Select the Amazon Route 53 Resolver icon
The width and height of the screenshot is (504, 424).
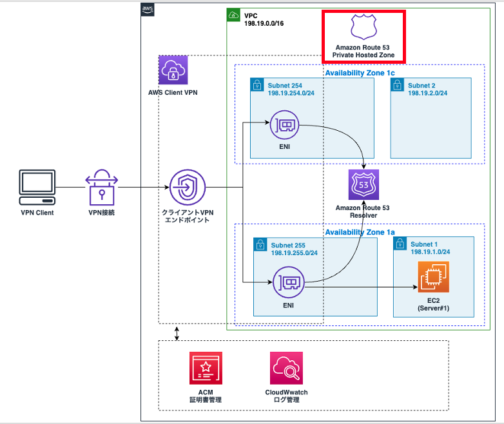(x=363, y=184)
